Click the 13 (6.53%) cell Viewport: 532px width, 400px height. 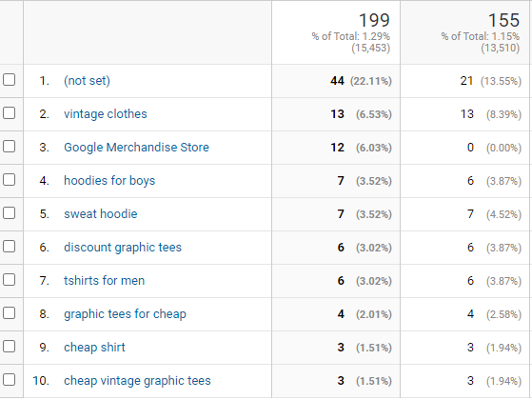(x=336, y=114)
